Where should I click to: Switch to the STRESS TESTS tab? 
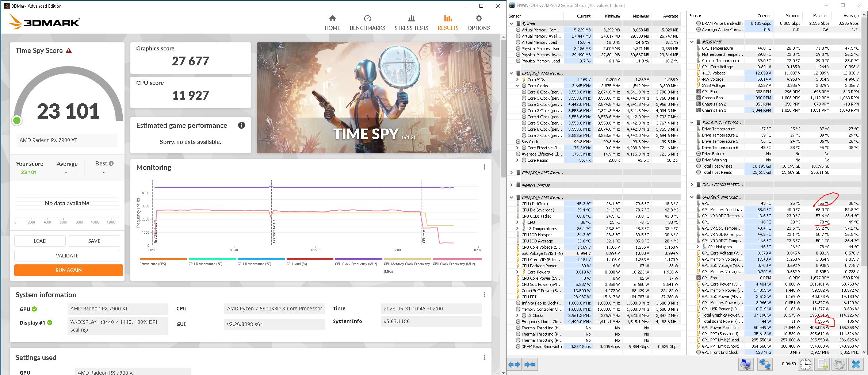click(x=411, y=23)
